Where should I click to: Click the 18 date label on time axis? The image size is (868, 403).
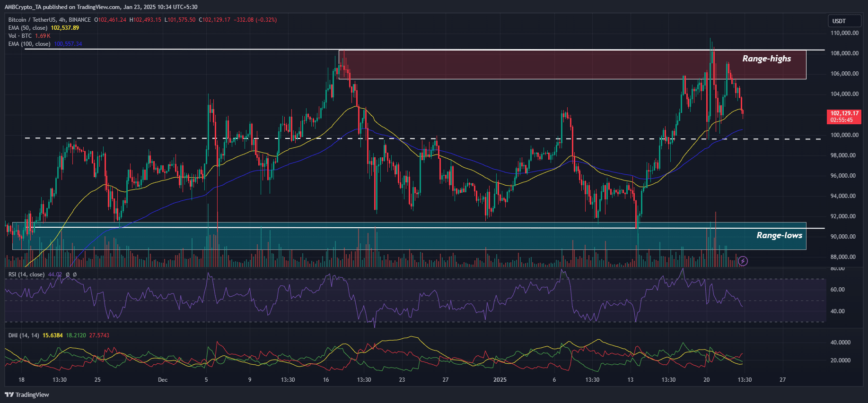(x=21, y=380)
